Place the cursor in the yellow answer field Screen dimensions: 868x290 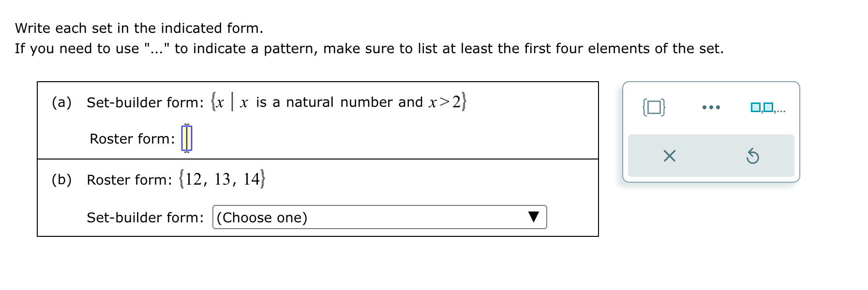[186, 139]
